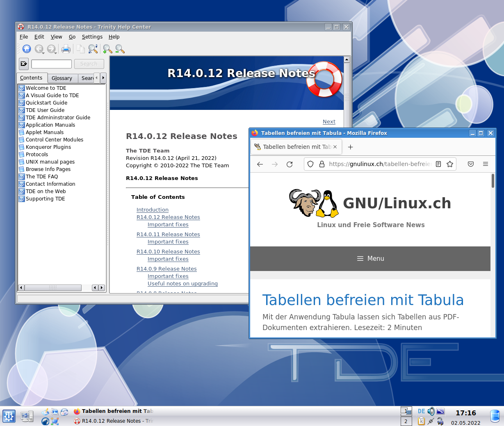Open the Settings menu
504x426 pixels.
[92, 37]
